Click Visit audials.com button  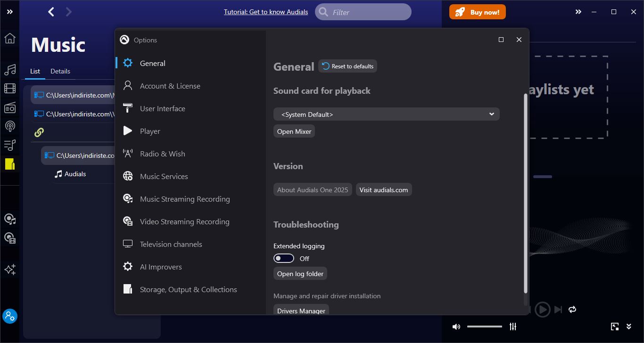384,189
